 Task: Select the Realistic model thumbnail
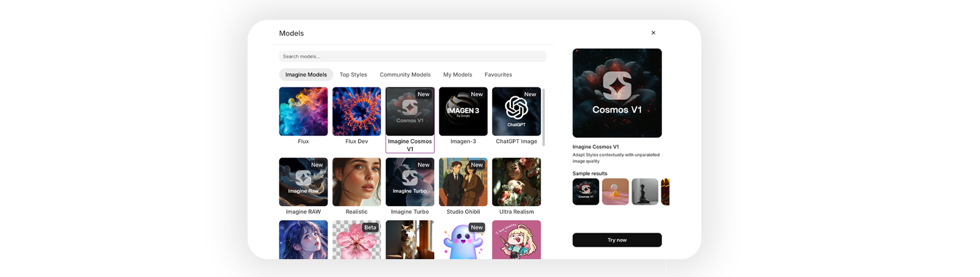[x=356, y=182]
